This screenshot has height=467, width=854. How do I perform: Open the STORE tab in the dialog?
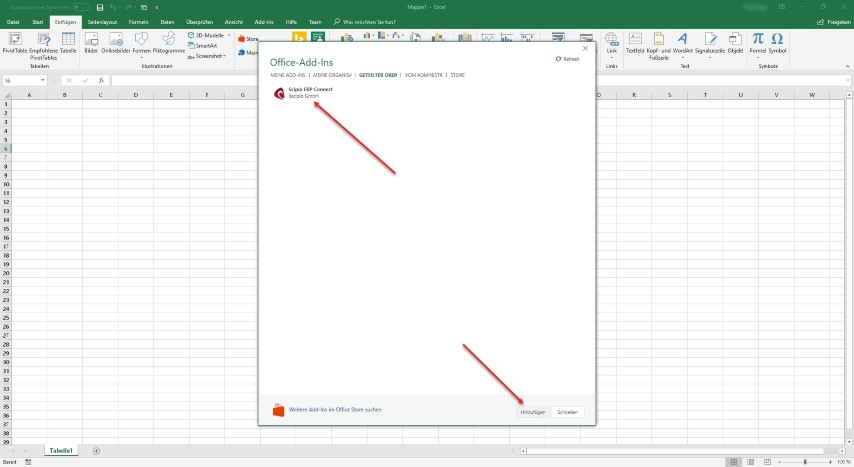click(457, 75)
